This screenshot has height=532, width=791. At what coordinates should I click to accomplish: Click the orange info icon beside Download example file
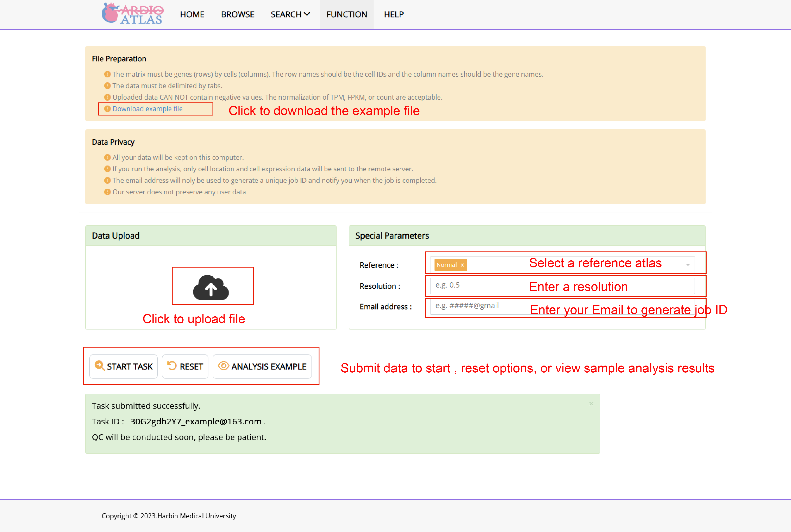coord(107,109)
